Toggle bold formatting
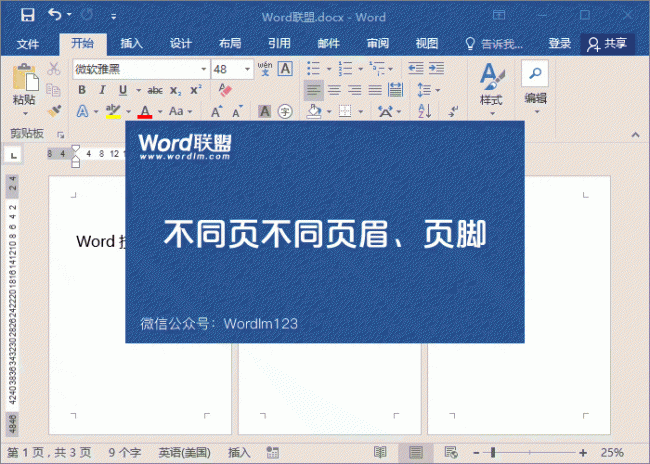The height and width of the screenshot is (464, 650). (82, 90)
